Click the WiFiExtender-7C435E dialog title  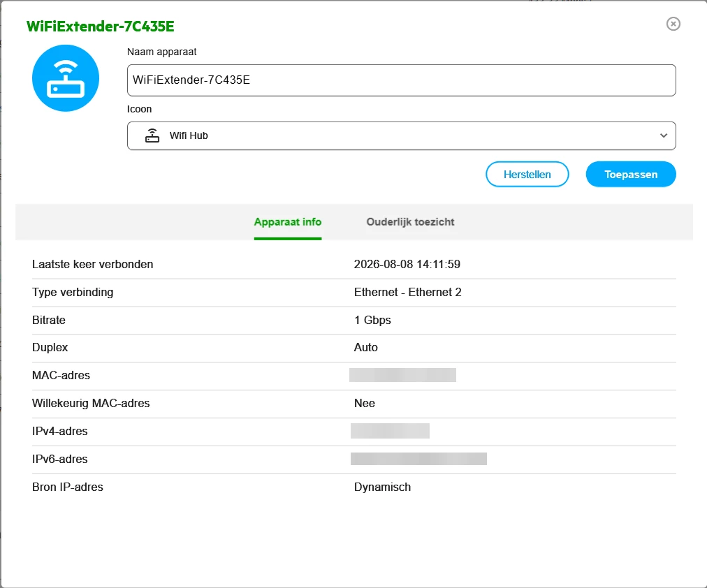point(101,27)
